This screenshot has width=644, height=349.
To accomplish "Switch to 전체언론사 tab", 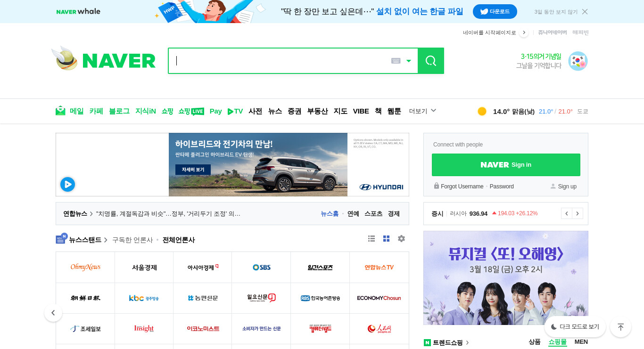I will pos(179,240).
